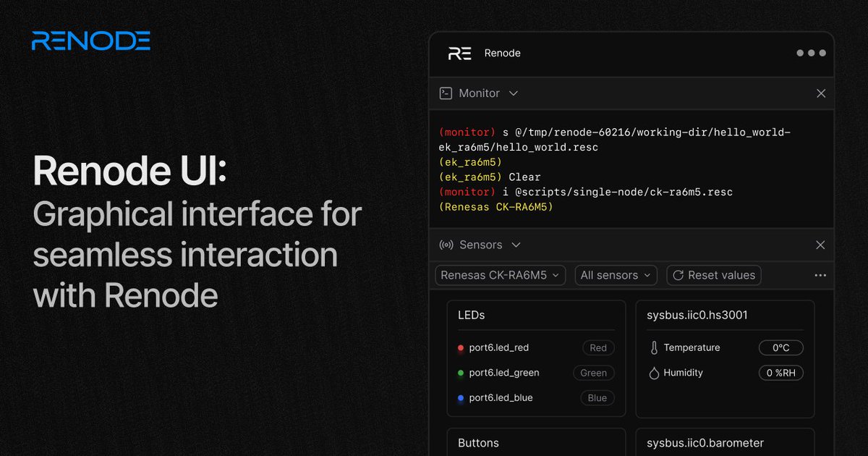Click the RENODE logo at top left
Viewport: 868px width, 456px height.
click(90, 41)
